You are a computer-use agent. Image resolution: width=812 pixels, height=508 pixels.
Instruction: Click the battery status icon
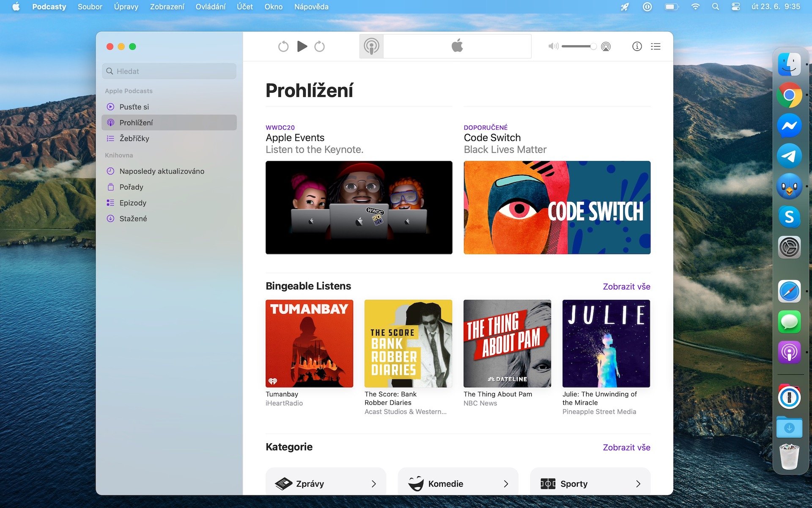[x=672, y=7]
